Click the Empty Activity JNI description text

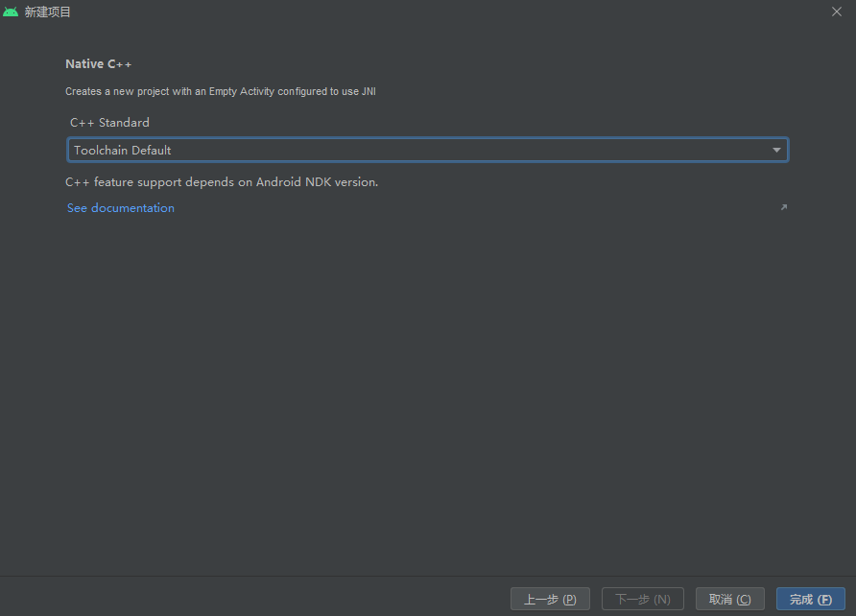pos(220,91)
